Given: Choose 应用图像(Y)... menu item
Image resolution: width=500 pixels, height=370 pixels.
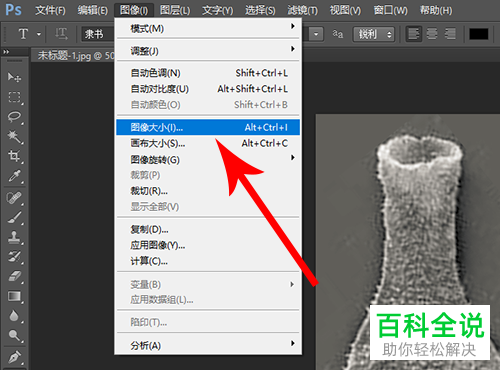Looking at the screenshot, I should [208, 245].
